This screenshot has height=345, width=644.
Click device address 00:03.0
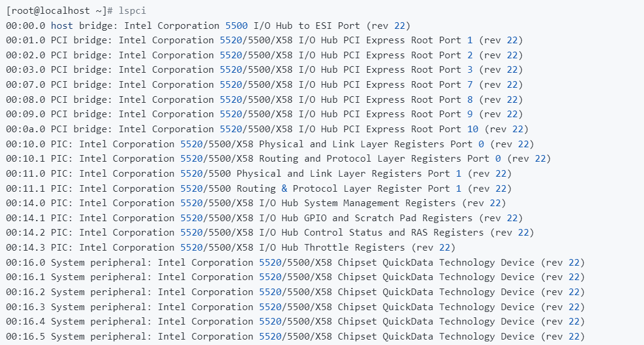(x=25, y=70)
